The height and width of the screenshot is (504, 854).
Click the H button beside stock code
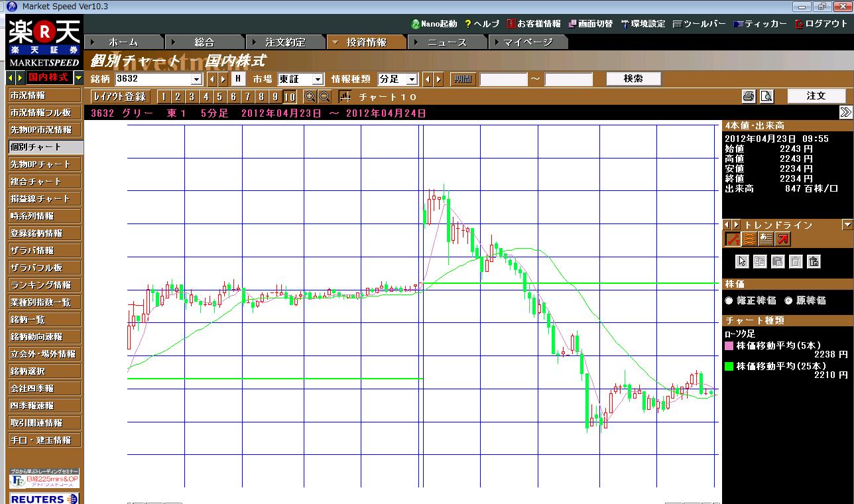click(239, 79)
